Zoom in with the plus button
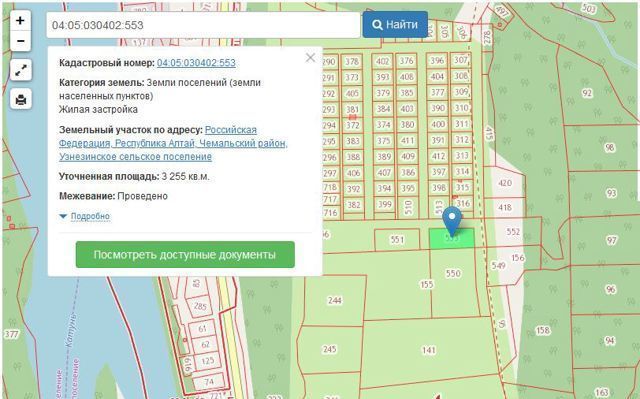This screenshot has height=399, width=640. point(20,21)
